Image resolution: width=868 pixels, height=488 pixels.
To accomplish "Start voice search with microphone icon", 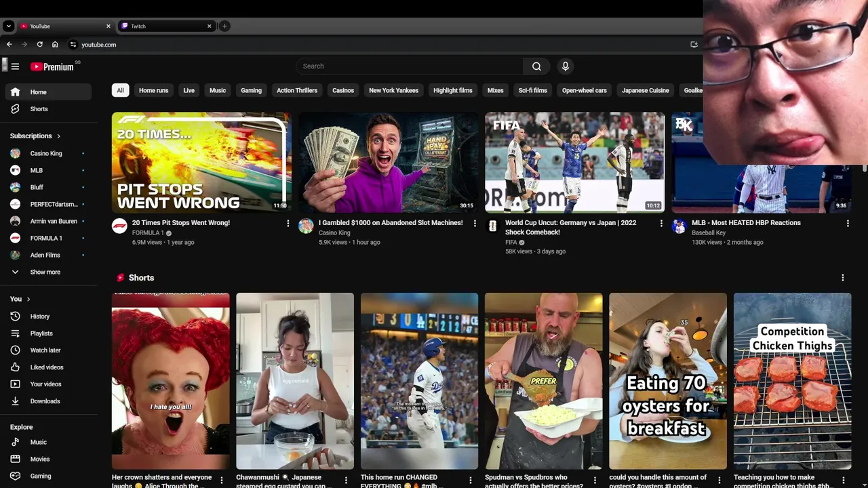I will pos(565,66).
